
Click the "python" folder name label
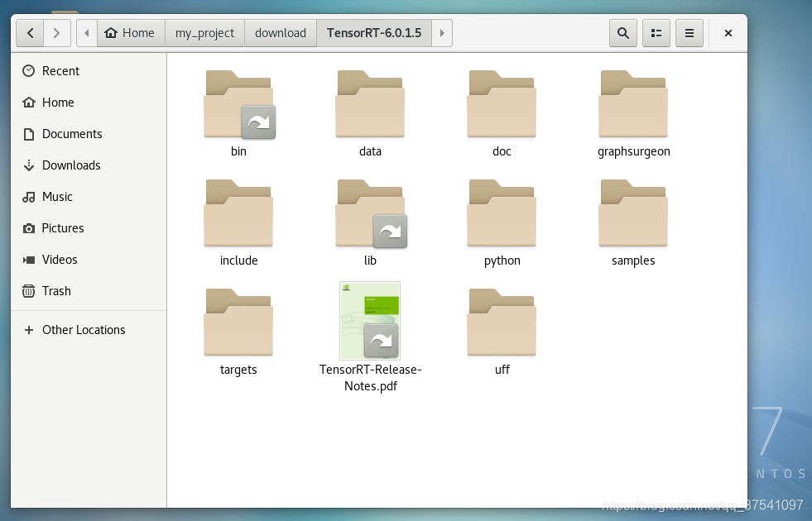point(502,260)
